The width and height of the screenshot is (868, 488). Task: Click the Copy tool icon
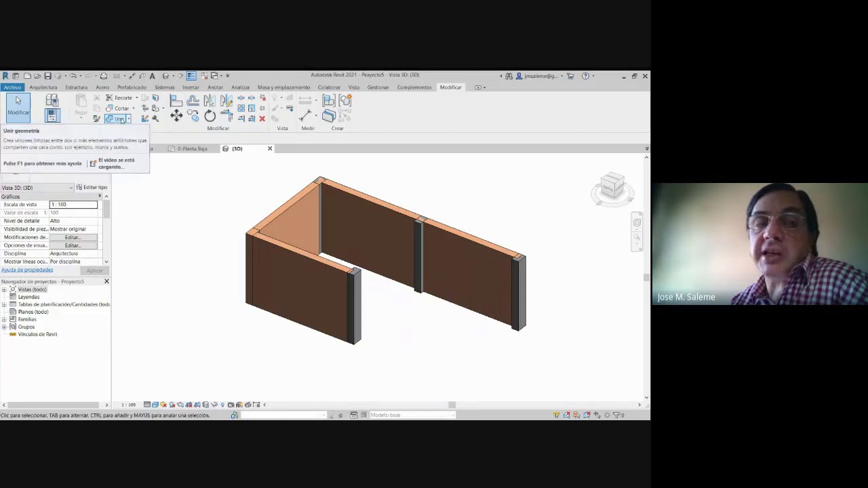(x=193, y=116)
